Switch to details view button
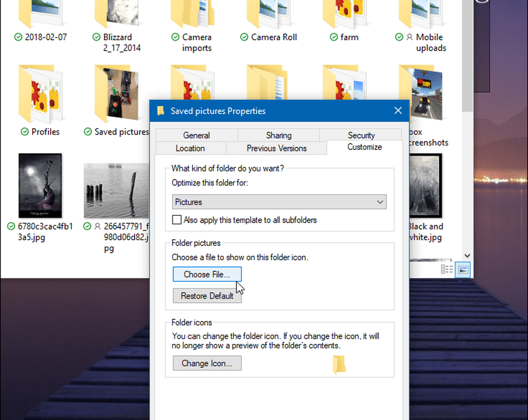Viewport: 528px width, 420px height. point(447,270)
